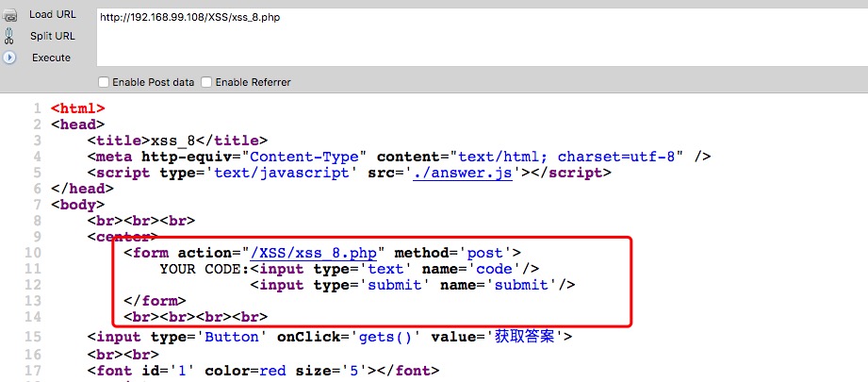
Task: Click the charset=utf-8 content value
Action: (616, 157)
